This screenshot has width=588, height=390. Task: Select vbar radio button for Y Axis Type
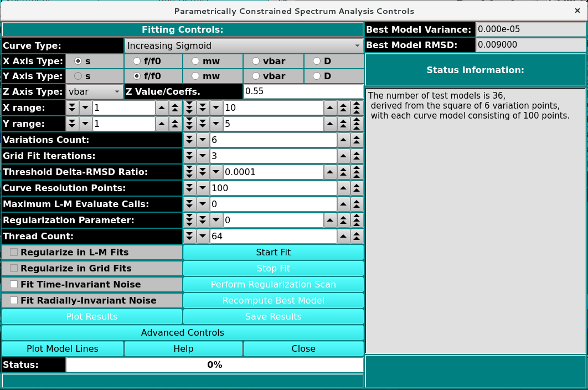pyautogui.click(x=255, y=76)
